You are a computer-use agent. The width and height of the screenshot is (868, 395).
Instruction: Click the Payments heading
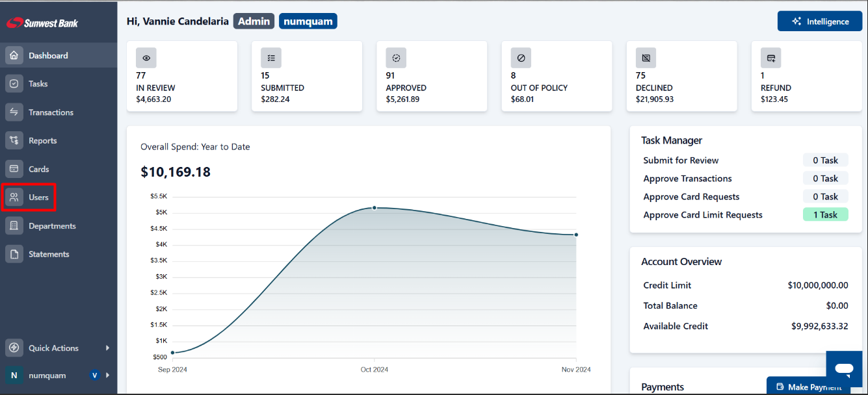(x=663, y=387)
